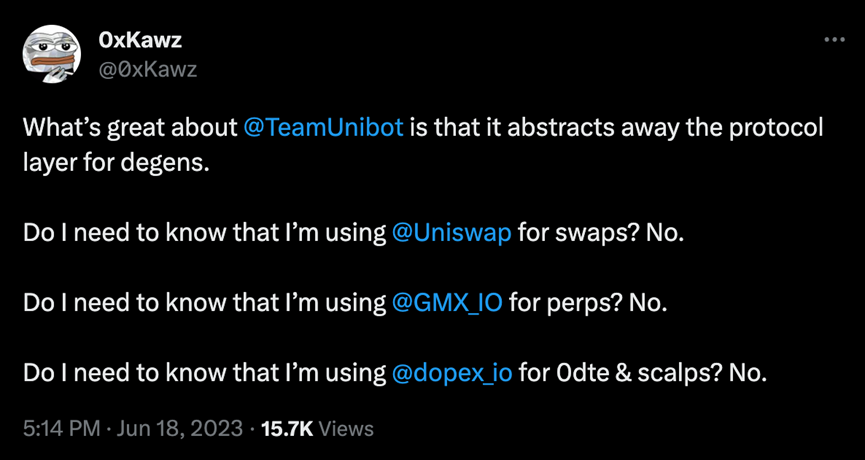Open the 0xKawz display name profile link
Screen dimensions: 865x460
point(140,41)
